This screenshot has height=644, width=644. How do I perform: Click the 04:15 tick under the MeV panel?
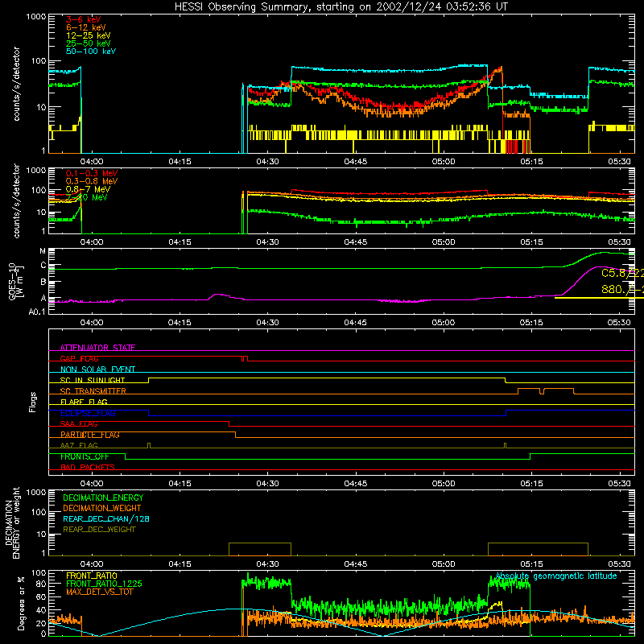click(180, 242)
